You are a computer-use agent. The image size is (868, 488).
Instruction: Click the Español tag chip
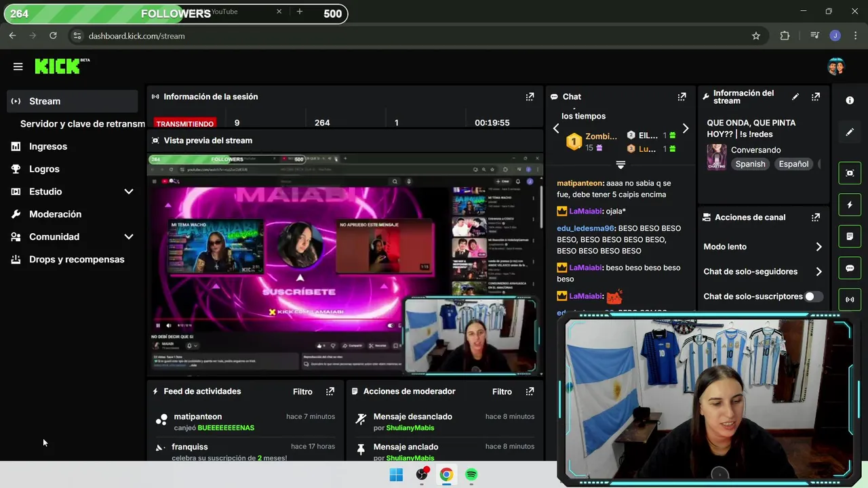tap(793, 164)
